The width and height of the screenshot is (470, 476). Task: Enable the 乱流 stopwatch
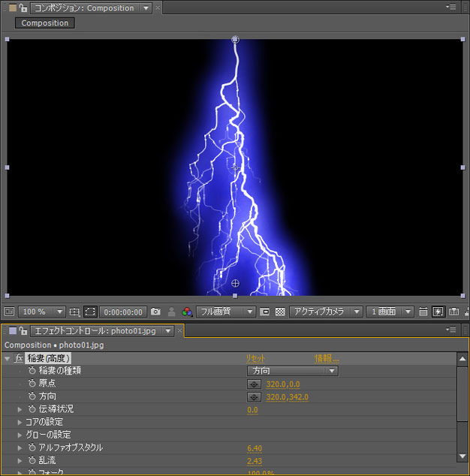click(x=32, y=460)
